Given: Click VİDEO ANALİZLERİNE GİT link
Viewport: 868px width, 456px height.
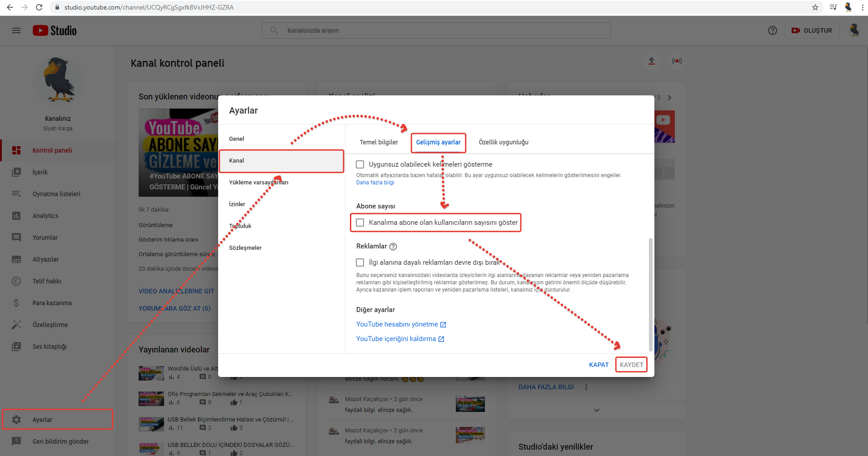Looking at the screenshot, I should click(x=176, y=291).
